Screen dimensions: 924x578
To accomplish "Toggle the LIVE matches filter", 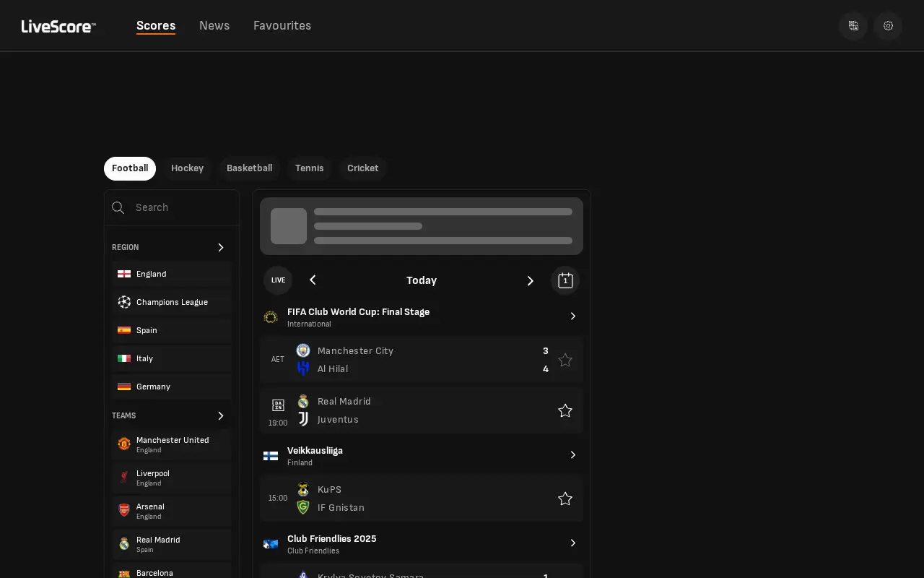I will [x=278, y=280].
